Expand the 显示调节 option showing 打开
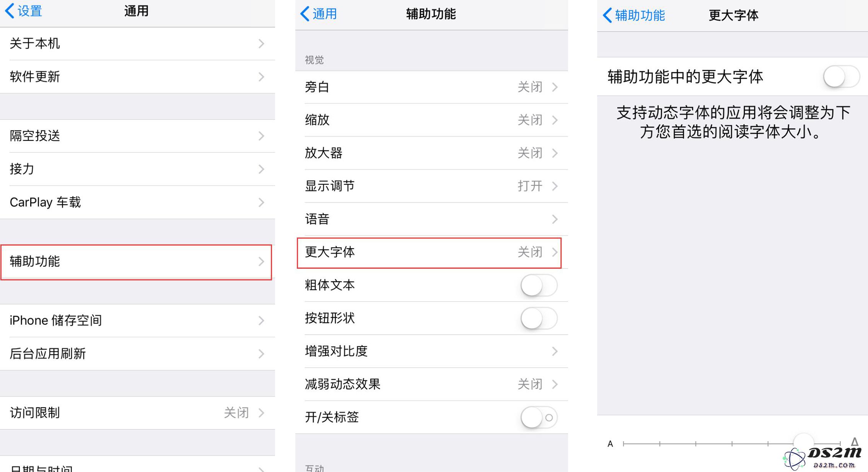This screenshot has width=868, height=472. pyautogui.click(x=432, y=186)
